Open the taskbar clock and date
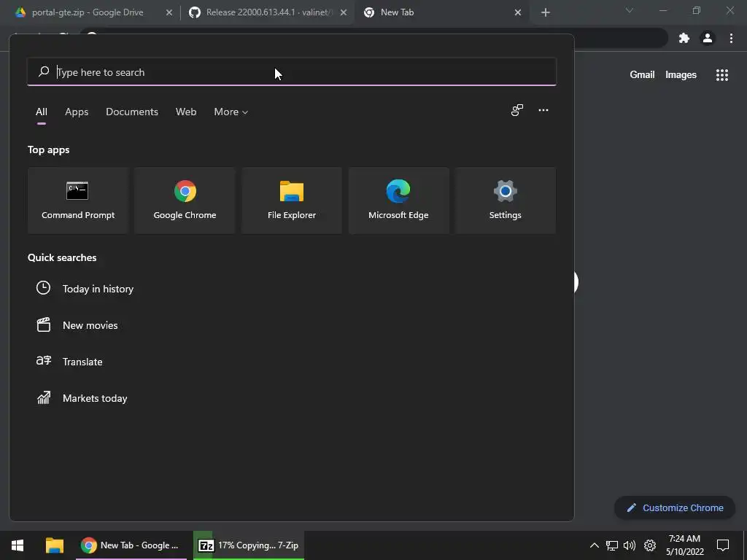 [x=684, y=545]
